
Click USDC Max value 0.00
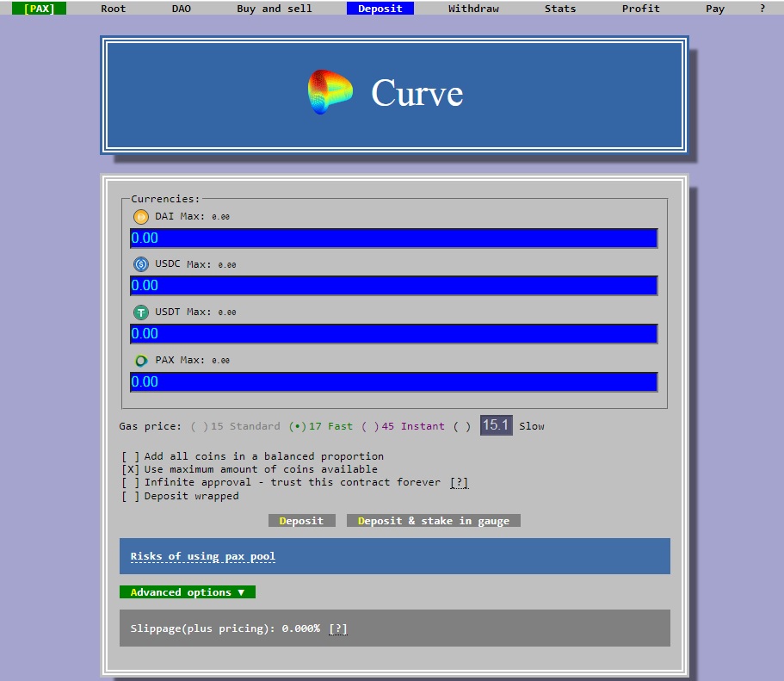coord(227,265)
